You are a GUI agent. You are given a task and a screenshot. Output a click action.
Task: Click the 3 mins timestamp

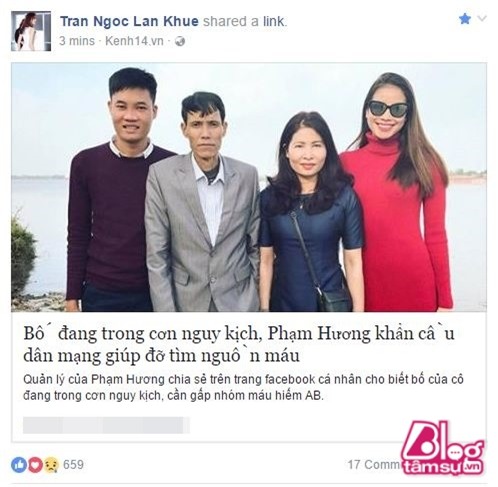click(x=77, y=41)
